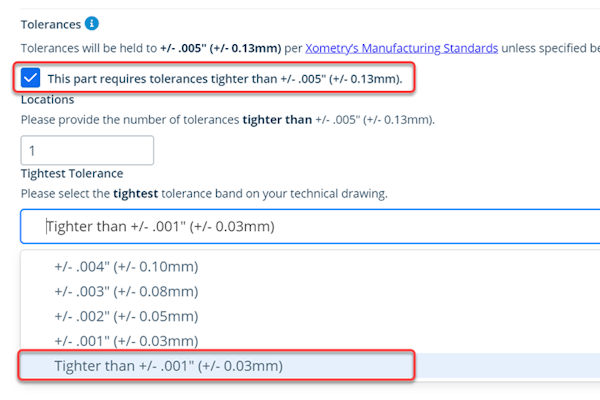
Task: Pick the +/- .002" (+/- 0.05mm) option
Action: [126, 316]
